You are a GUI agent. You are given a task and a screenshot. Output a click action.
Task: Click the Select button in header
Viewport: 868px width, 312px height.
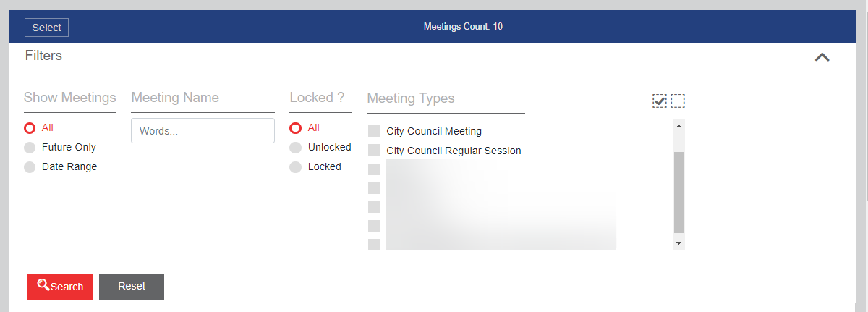[x=46, y=28]
